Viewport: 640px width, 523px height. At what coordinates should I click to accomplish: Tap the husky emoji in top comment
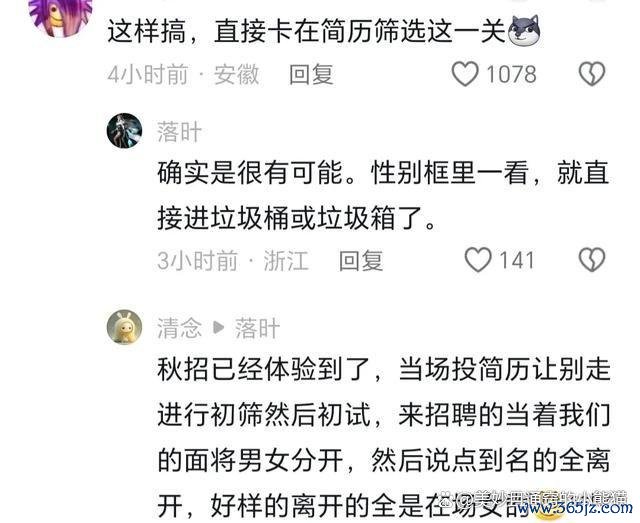(524, 31)
